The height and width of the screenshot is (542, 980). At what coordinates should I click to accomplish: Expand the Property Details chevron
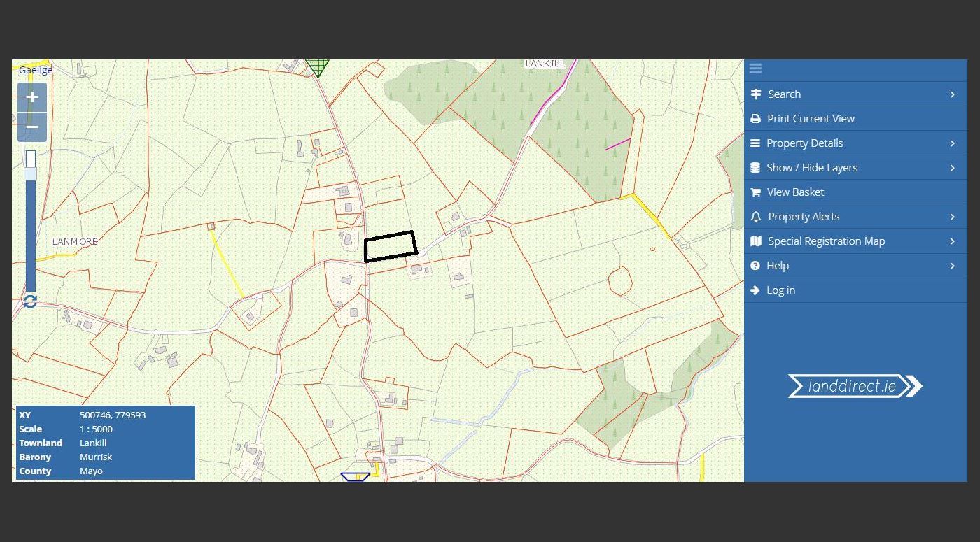(952, 143)
